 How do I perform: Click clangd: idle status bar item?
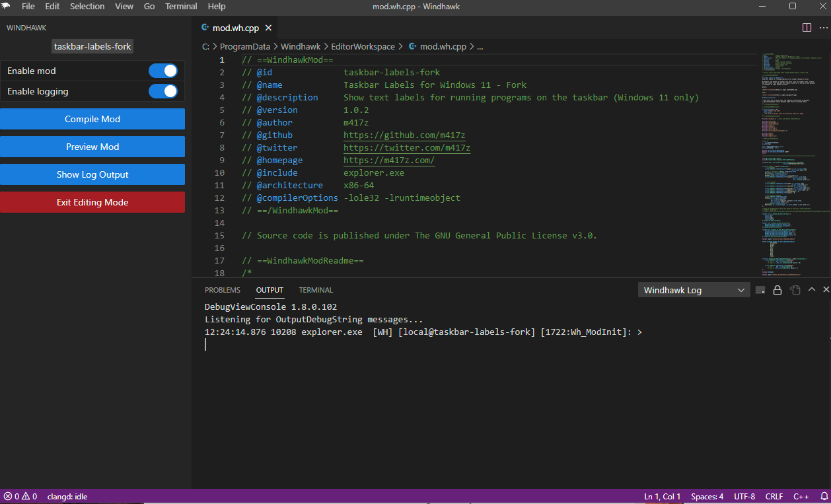(67, 496)
